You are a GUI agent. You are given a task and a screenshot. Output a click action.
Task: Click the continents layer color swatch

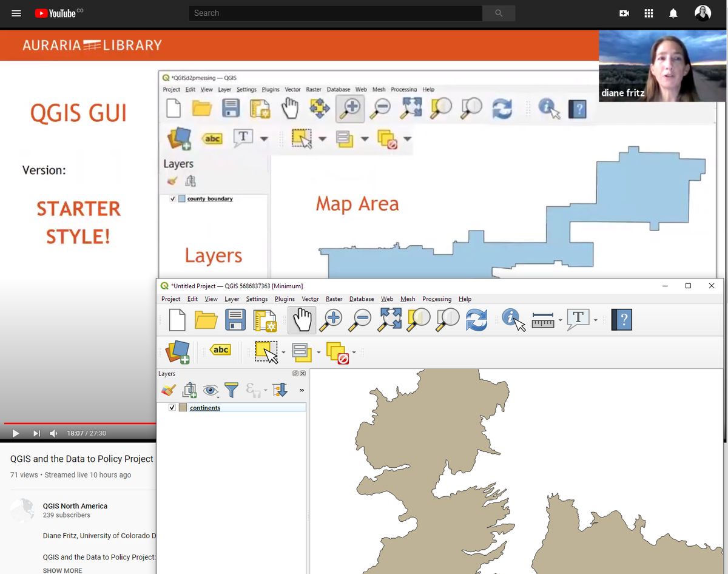pos(183,408)
